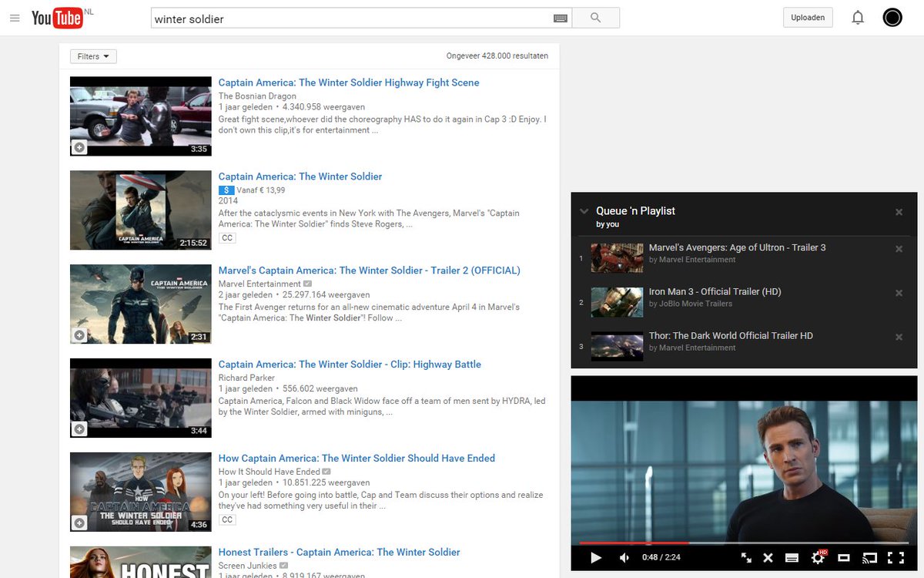Screen dimensions: 924x578
Task: Visit Screen Junkies channel
Action: [248, 566]
